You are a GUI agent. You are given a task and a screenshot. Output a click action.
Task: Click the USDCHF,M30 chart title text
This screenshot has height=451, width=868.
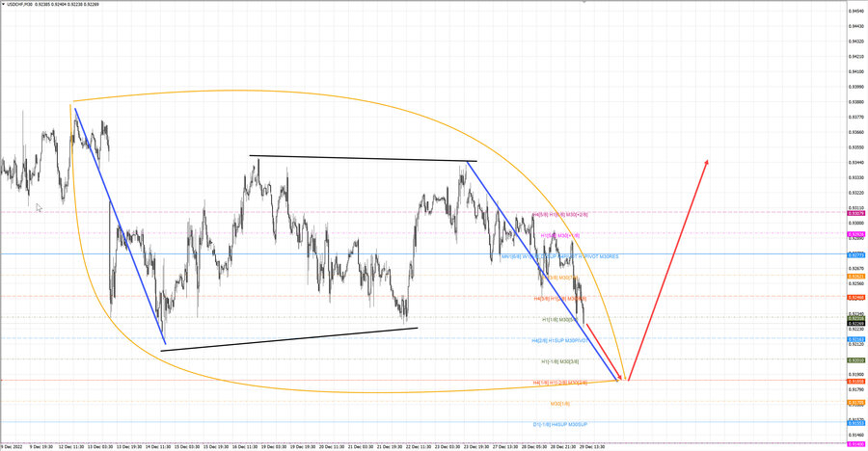point(20,4)
